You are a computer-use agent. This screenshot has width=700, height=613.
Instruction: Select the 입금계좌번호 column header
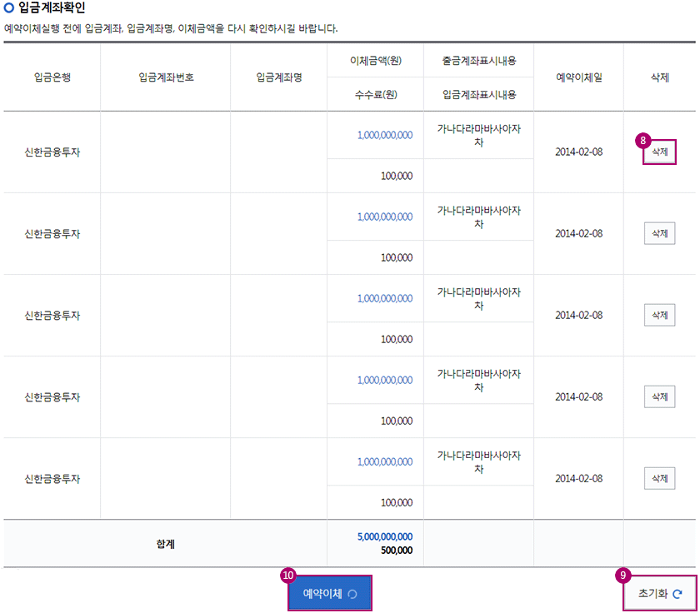[x=166, y=77]
